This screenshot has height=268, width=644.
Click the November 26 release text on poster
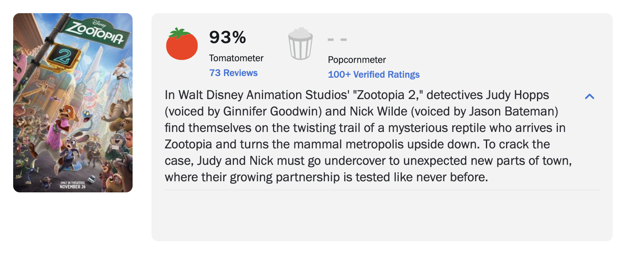click(73, 187)
